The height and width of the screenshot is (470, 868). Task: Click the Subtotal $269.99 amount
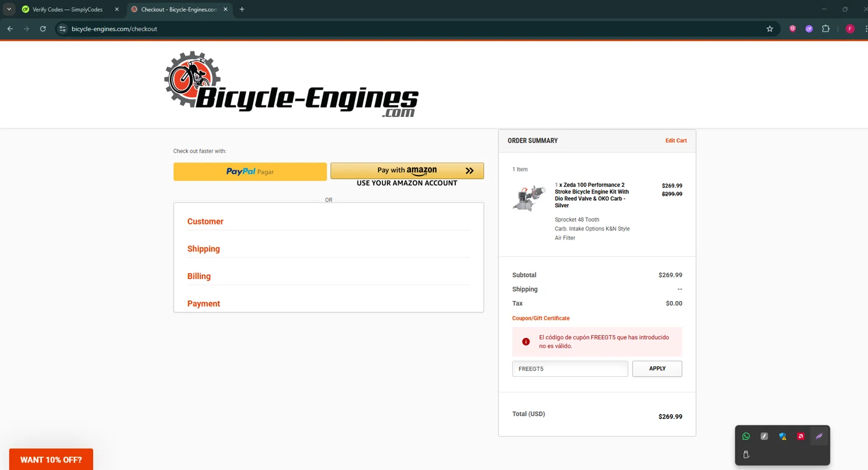(x=670, y=275)
